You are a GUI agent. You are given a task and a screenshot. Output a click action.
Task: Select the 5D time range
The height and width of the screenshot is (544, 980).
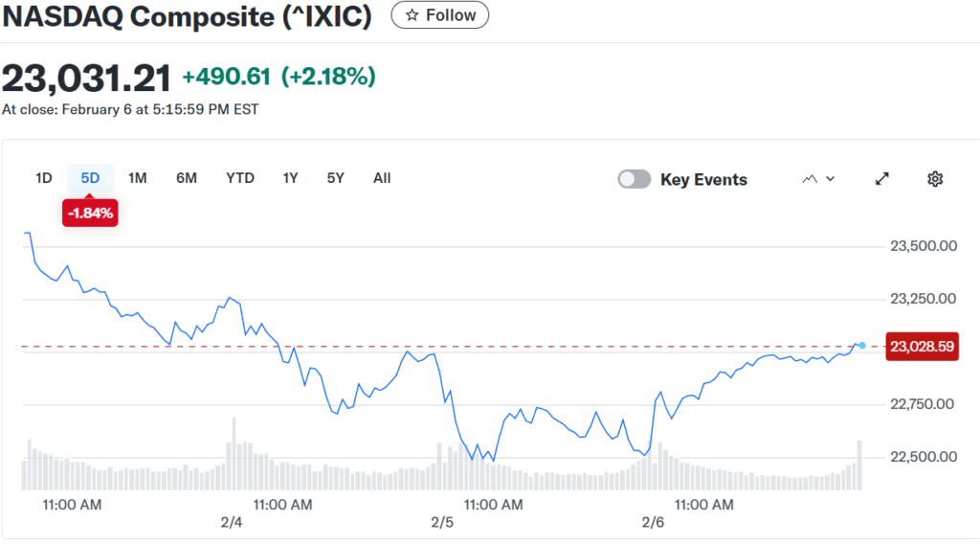tap(90, 178)
